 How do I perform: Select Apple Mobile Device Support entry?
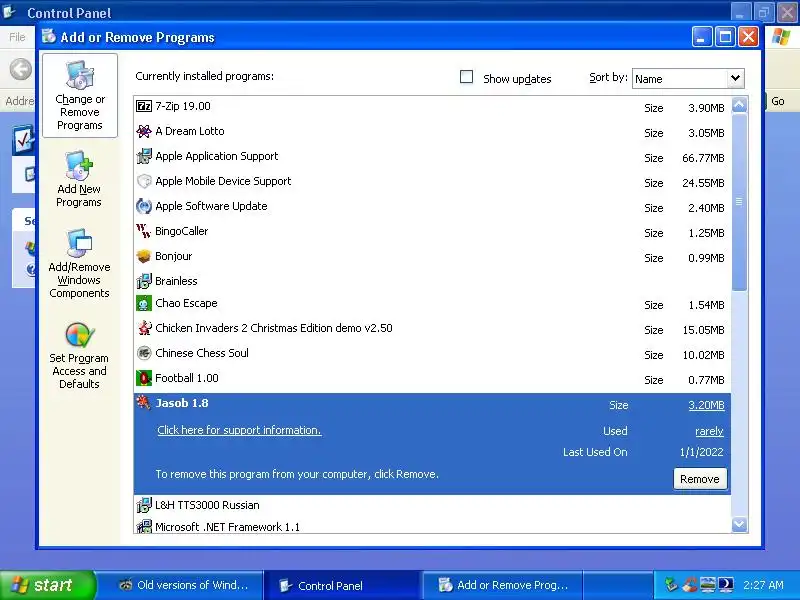pyautogui.click(x=432, y=182)
